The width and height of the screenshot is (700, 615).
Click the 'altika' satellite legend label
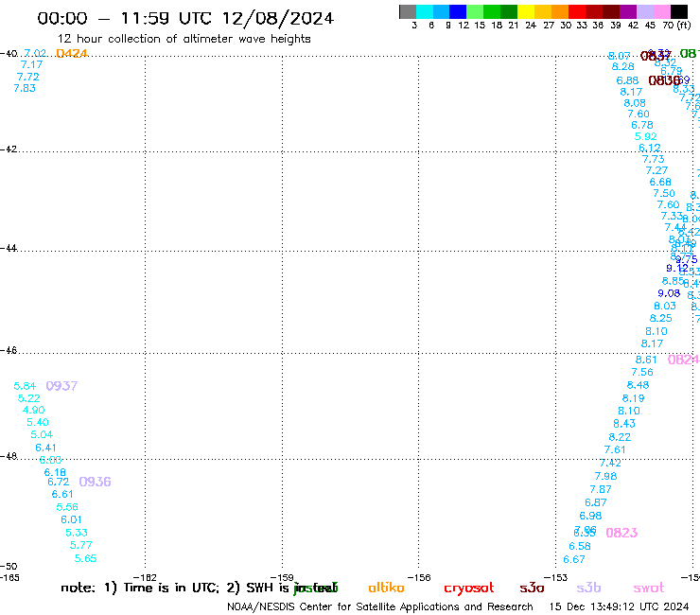386,588
